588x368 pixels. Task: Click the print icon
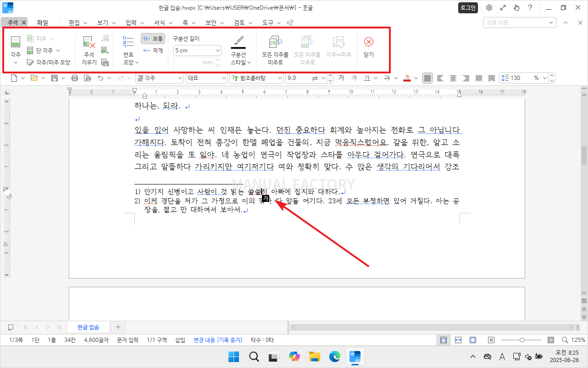pyautogui.click(x=75, y=78)
